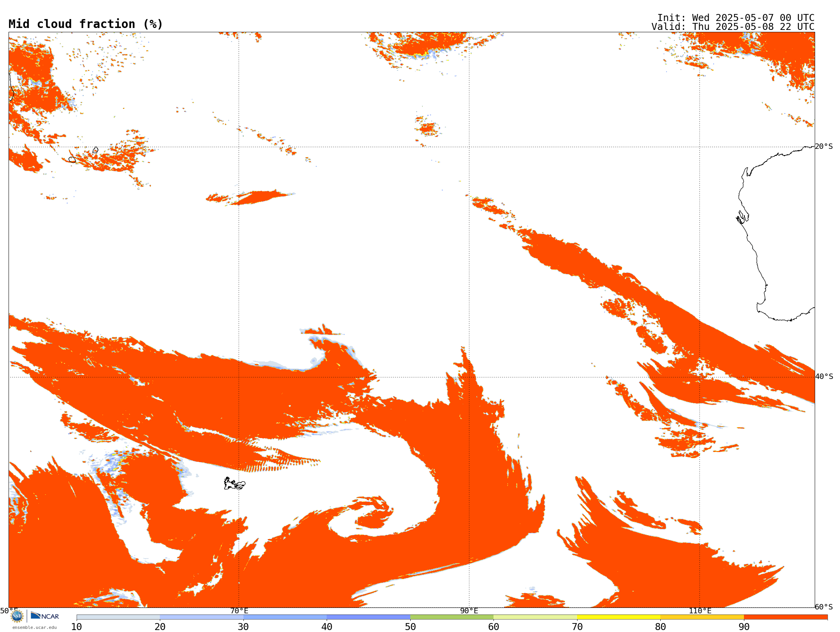Click the Mauritius island outline near 20°S

point(96,150)
